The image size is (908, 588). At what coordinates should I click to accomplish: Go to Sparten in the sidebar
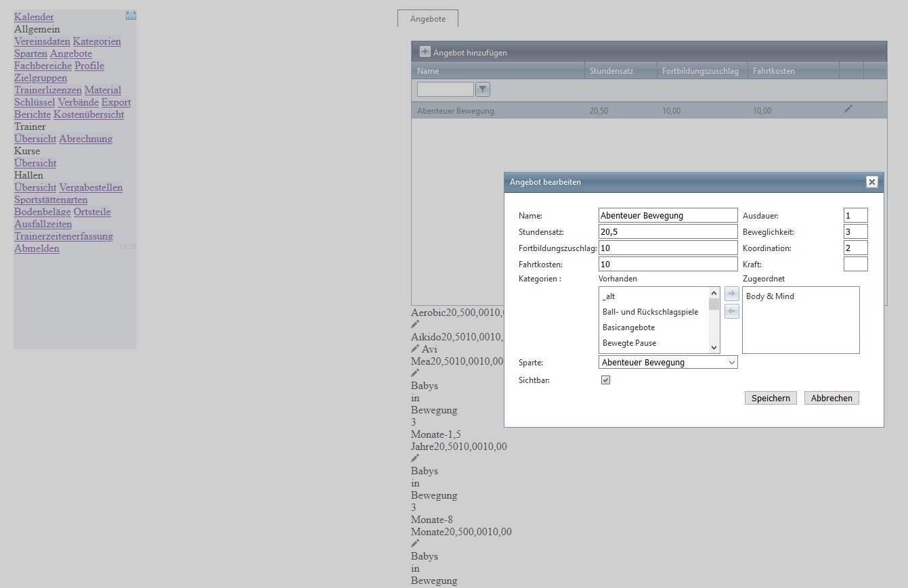(x=30, y=53)
